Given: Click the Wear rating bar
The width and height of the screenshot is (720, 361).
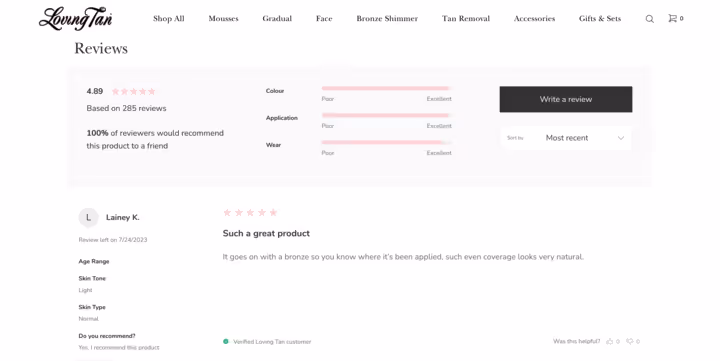Looking at the screenshot, I should coord(387,142).
